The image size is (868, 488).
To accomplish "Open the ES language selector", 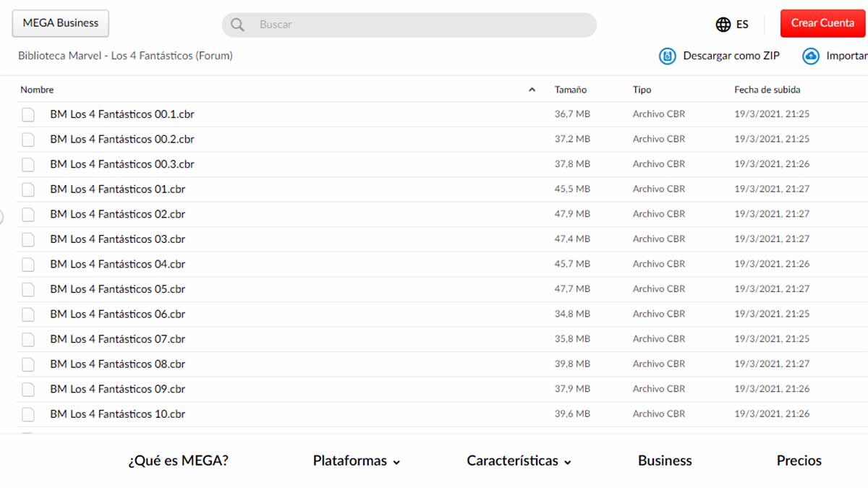I will pyautogui.click(x=742, y=25).
